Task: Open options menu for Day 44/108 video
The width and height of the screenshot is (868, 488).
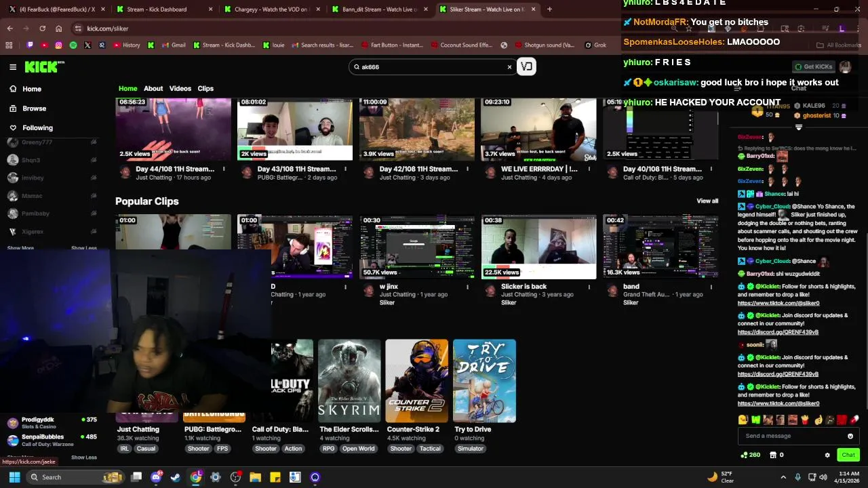Action: tap(223, 169)
